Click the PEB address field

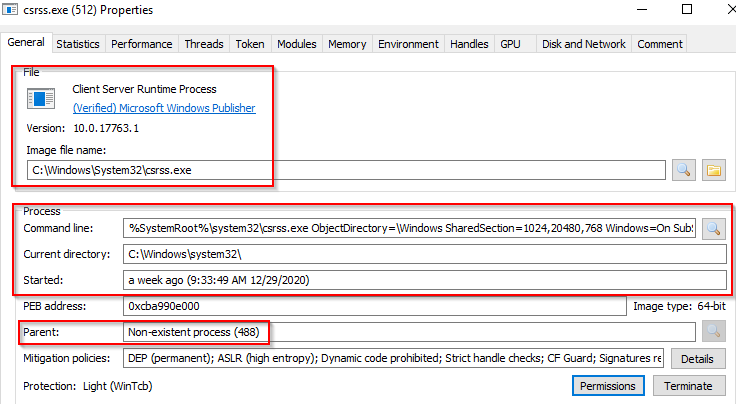point(375,306)
